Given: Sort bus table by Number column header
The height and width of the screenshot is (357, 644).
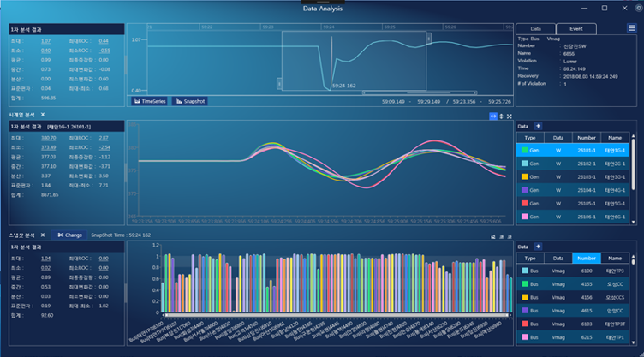Looking at the screenshot, I should [x=585, y=258].
